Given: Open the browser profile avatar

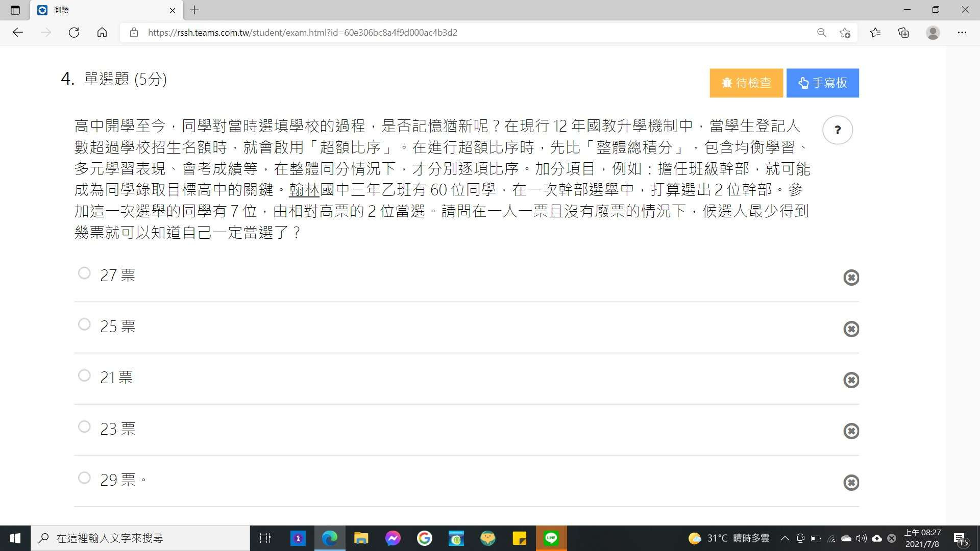Looking at the screenshot, I should [933, 33].
